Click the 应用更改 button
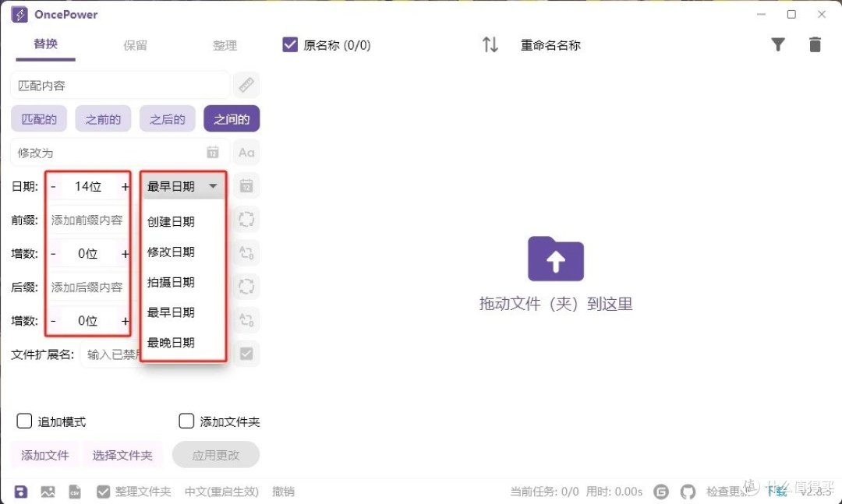Viewport: 842px width, 504px height. 216,455
